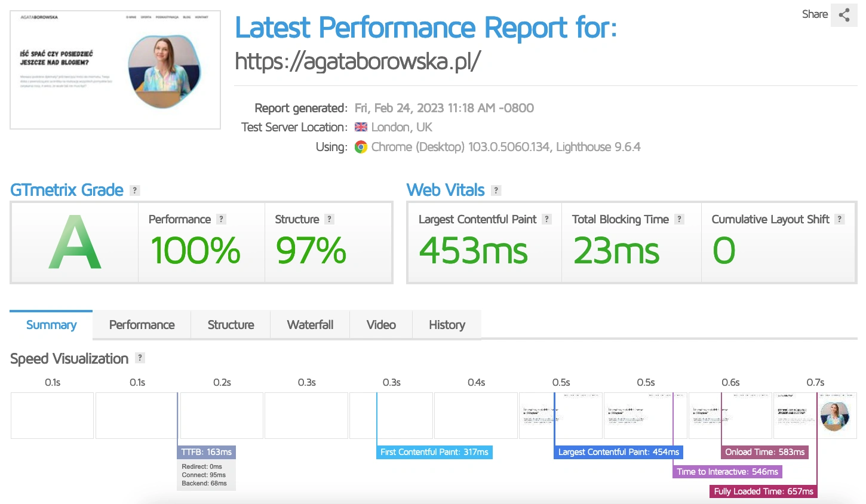
Task: Open the Structure tab
Action: tap(231, 325)
